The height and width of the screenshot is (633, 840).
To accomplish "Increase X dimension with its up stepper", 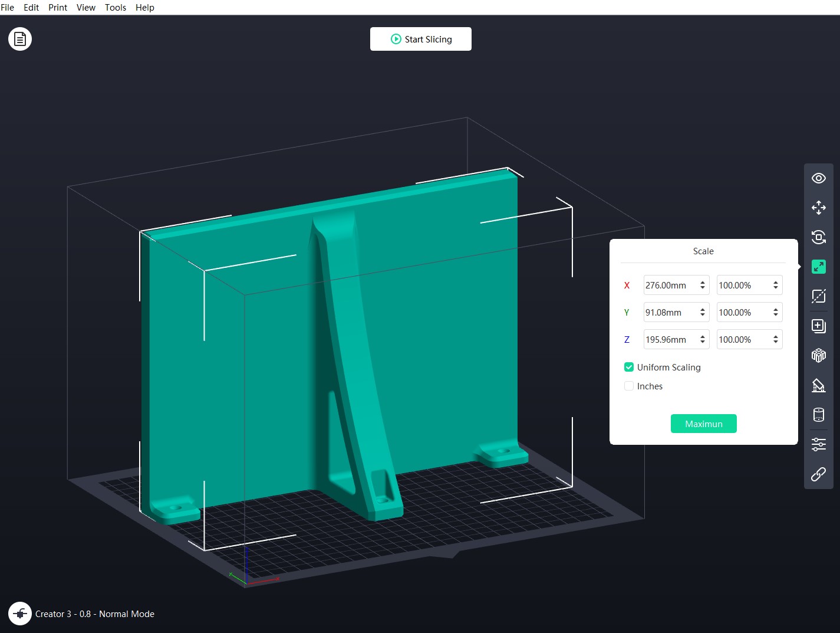I will 702,282.
